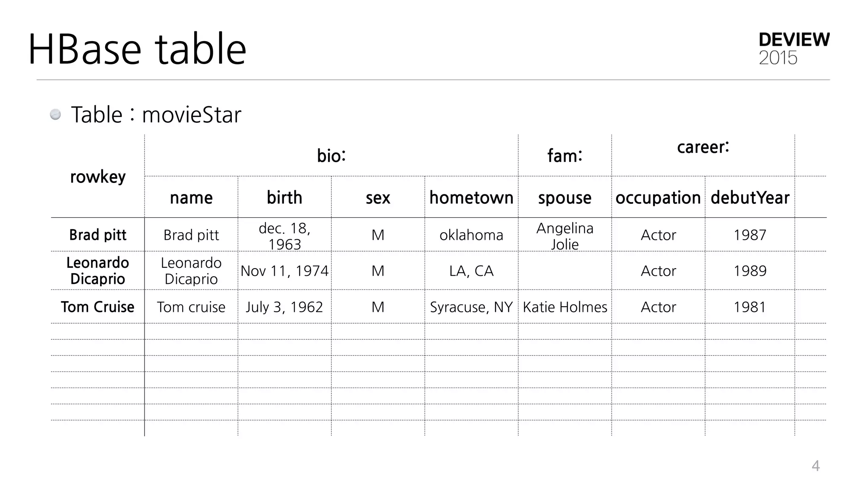Viewport: 868px width, 488px height.
Task: Select the oklahoma hometown cell
Action: pyautogui.click(x=471, y=235)
